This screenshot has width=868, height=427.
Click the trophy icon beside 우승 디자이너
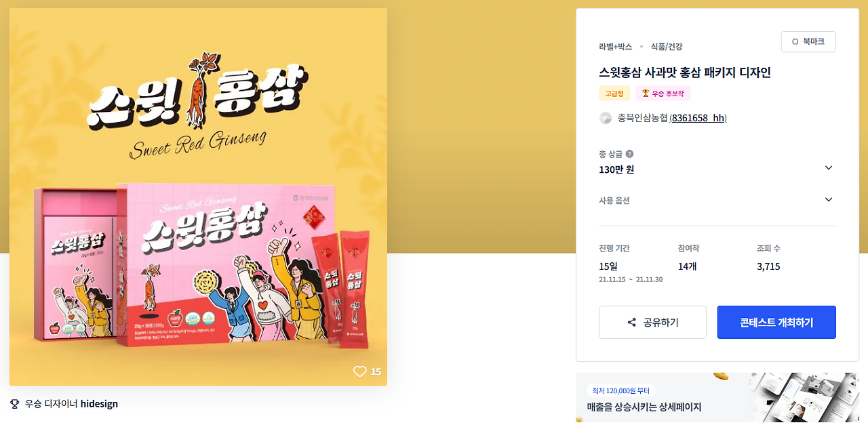click(15, 404)
